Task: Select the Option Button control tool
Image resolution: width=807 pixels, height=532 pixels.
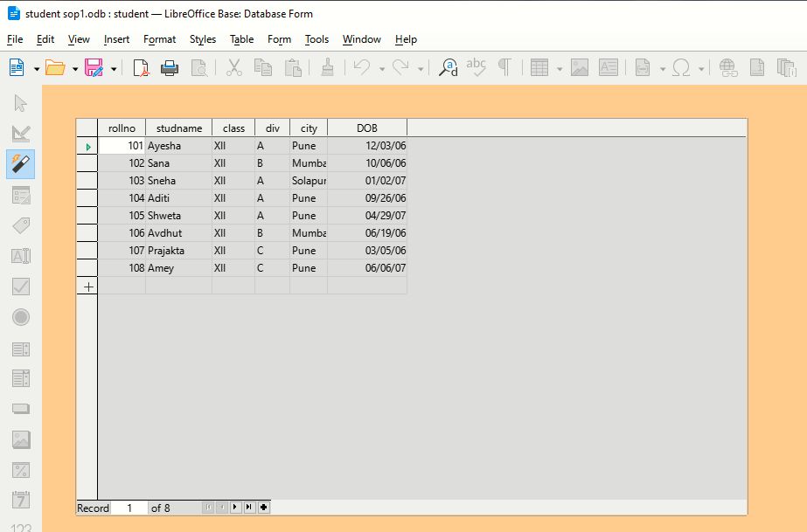Action: point(20,316)
